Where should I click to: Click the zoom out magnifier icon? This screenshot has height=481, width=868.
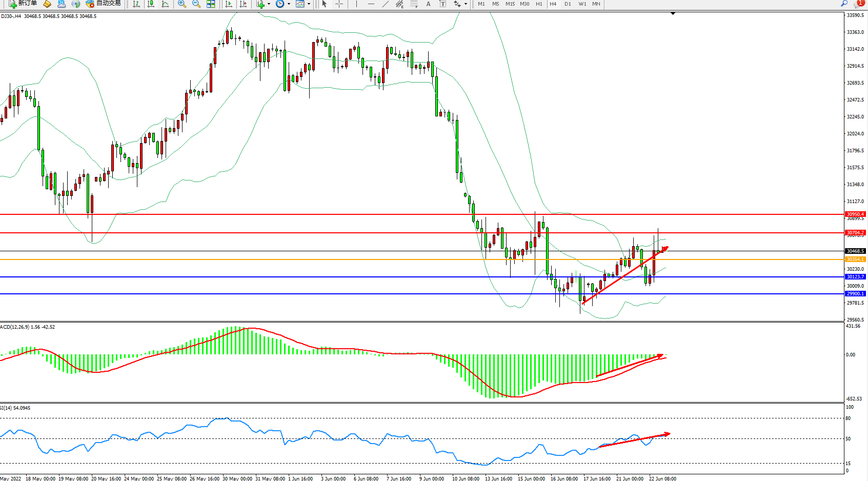[196, 4]
